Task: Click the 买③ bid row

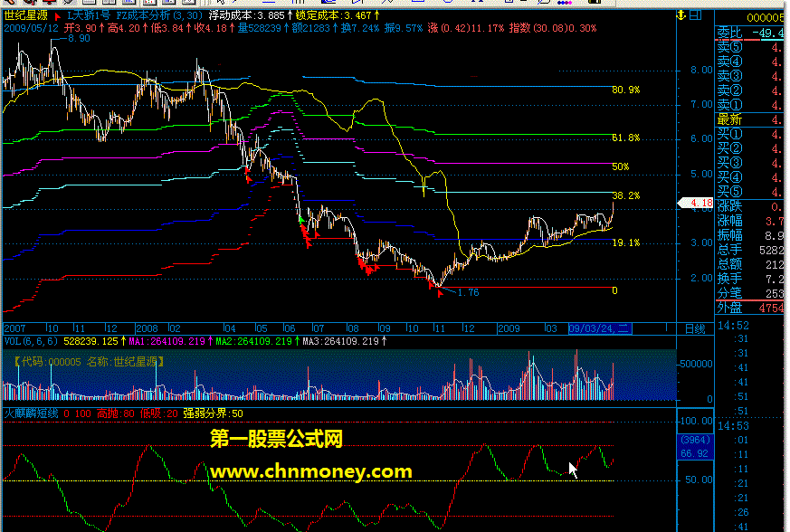Action: (751, 163)
